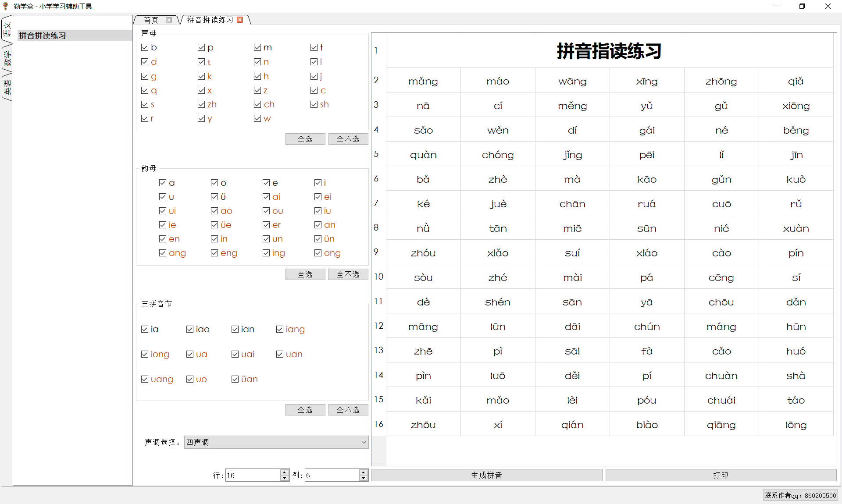This screenshot has width=842, height=504.
Task: Click 全不选 under 声母 section
Action: (348, 139)
